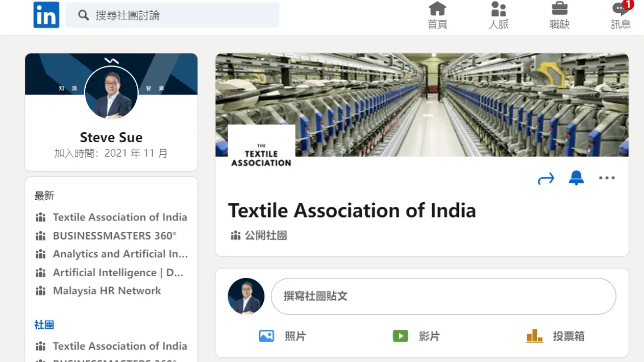This screenshot has height=362, width=644.
Task: Open Artificial Intelligence | D... group
Action: coord(118,272)
